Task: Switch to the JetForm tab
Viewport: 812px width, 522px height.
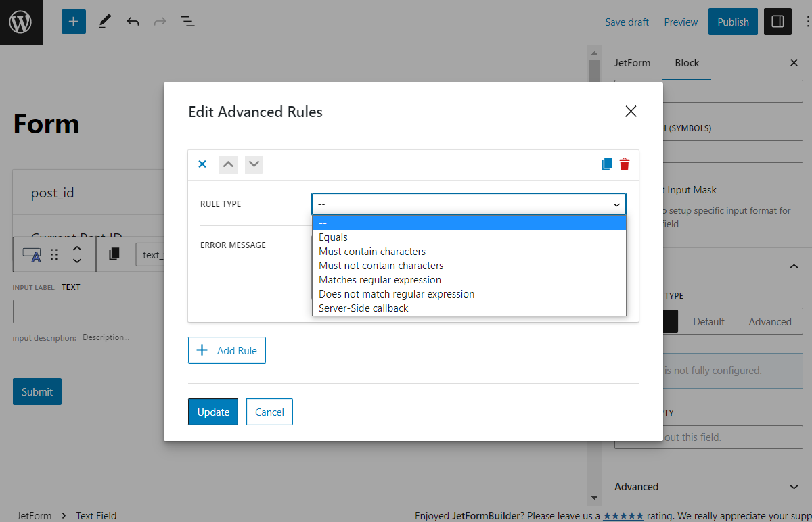Action: point(632,63)
